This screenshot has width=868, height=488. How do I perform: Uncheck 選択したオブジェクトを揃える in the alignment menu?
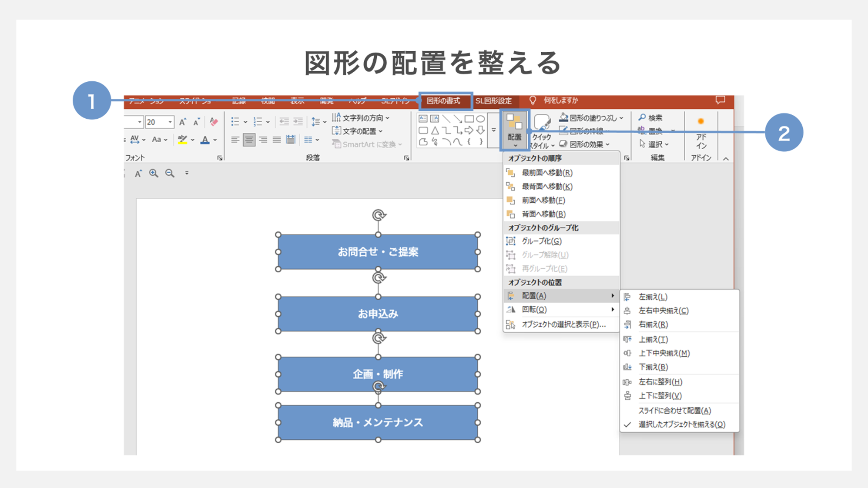tap(680, 424)
